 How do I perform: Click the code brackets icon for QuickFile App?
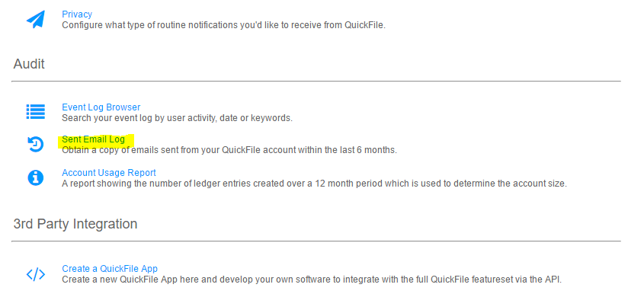pos(35,274)
